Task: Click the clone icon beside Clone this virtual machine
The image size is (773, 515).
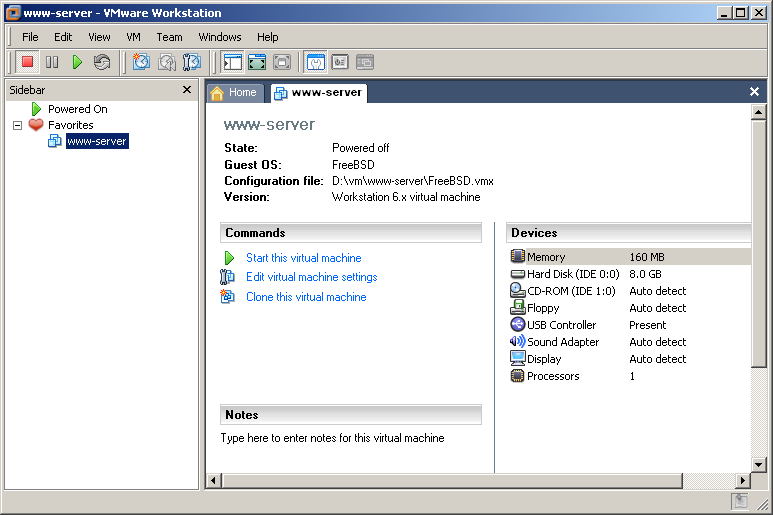Action: pyautogui.click(x=227, y=296)
